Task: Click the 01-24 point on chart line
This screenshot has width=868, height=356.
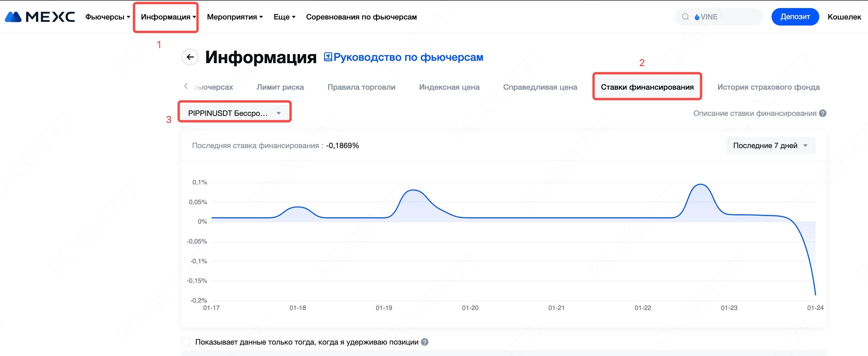Action: [x=815, y=295]
